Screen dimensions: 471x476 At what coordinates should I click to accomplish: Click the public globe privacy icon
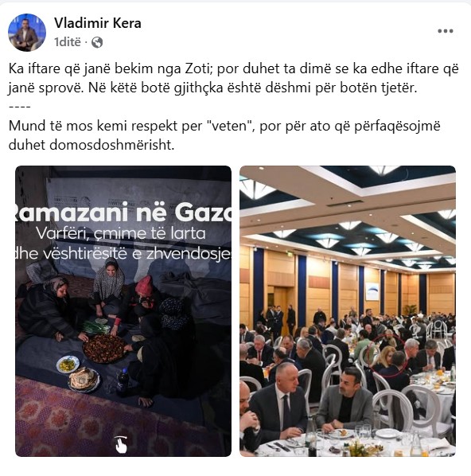(x=97, y=42)
